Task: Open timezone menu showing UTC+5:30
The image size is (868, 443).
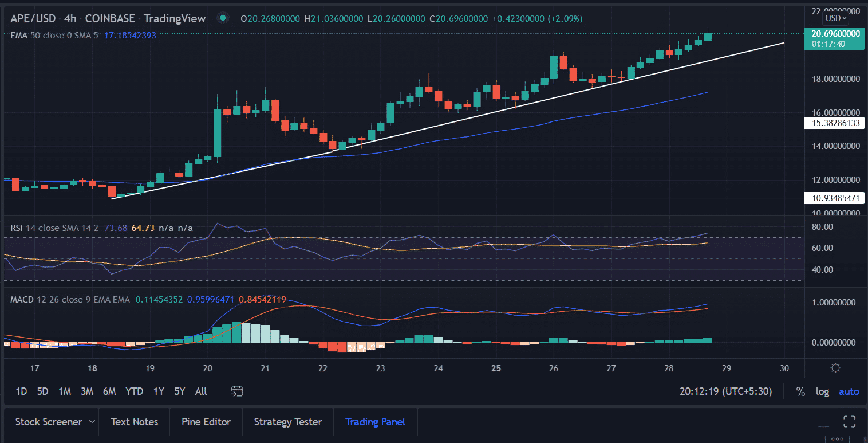Action: [725, 391]
